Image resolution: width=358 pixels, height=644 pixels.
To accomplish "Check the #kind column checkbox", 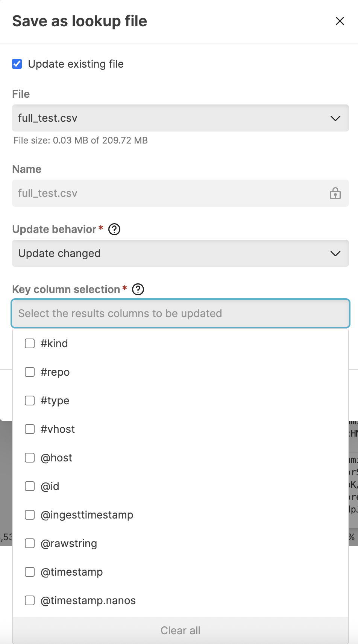I will click(x=29, y=343).
